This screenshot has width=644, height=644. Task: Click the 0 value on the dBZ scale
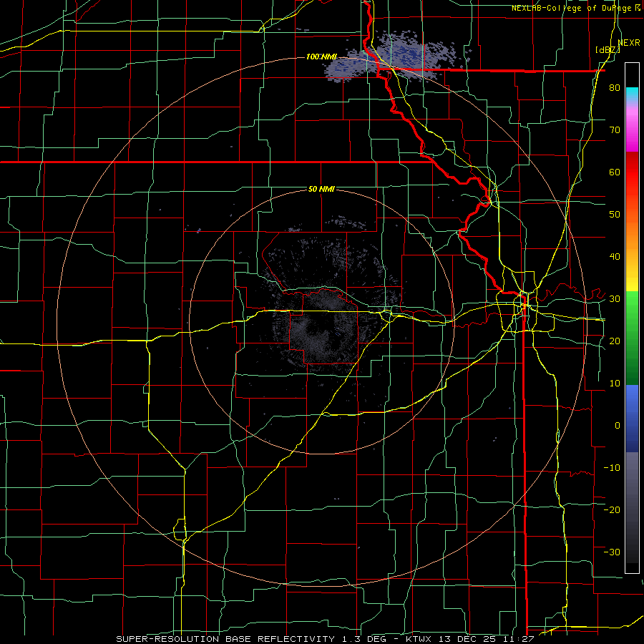[x=618, y=426]
